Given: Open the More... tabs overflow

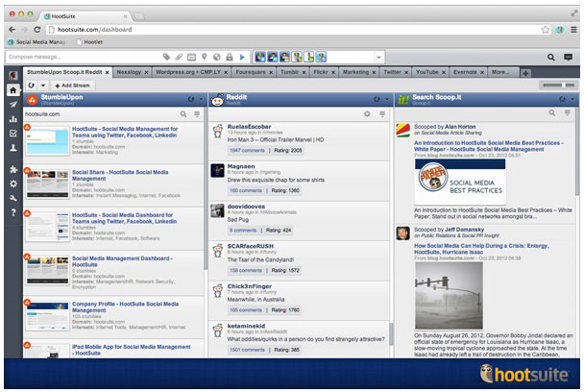Looking at the screenshot, I should coord(500,72).
